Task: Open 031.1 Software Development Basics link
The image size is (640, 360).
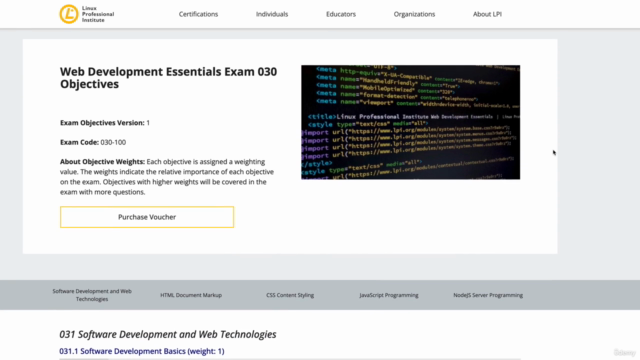Action: click(x=142, y=351)
